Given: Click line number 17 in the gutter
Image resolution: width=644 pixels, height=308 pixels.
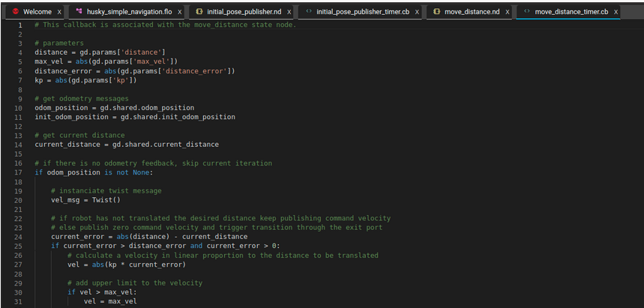Looking at the screenshot, I should 18,172.
